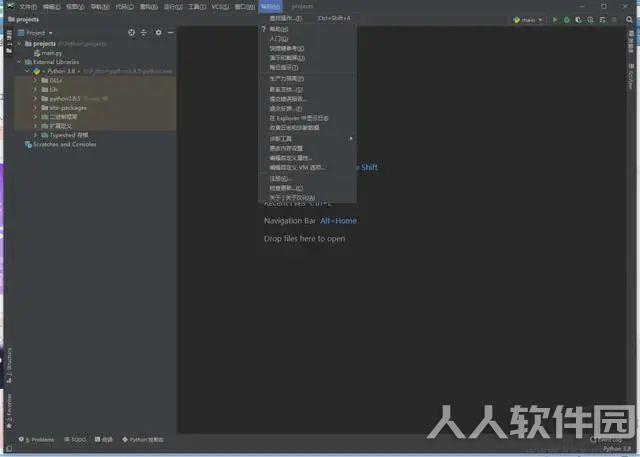Open the 运行 Run menu
Viewport: 640px width, 457px height.
pyautogui.click(x=173, y=7)
